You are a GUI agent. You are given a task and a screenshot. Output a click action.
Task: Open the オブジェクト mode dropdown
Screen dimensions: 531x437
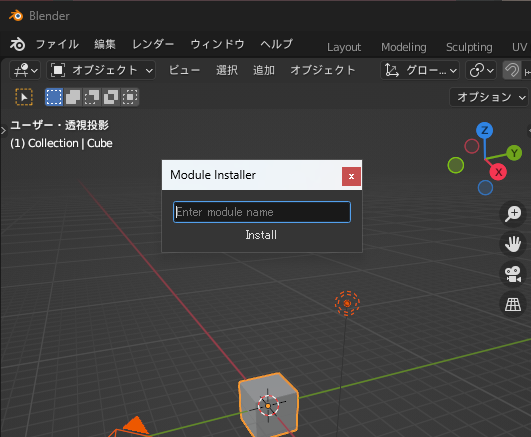pos(101,70)
